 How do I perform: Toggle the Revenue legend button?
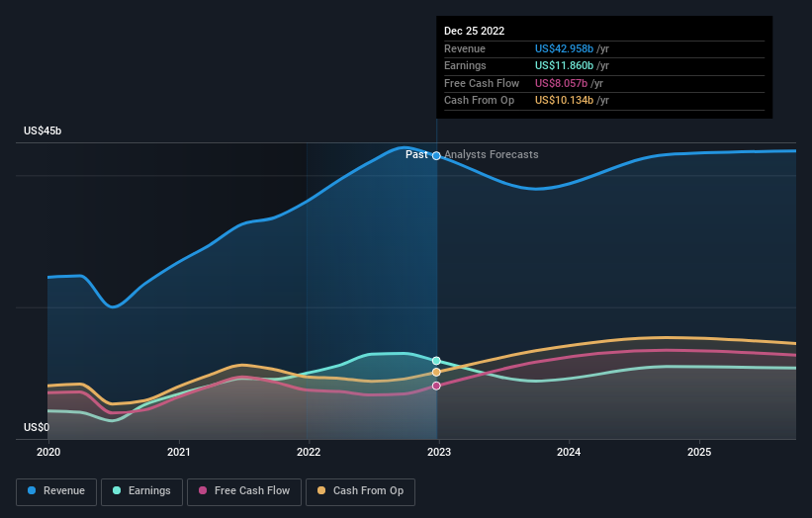[56, 491]
